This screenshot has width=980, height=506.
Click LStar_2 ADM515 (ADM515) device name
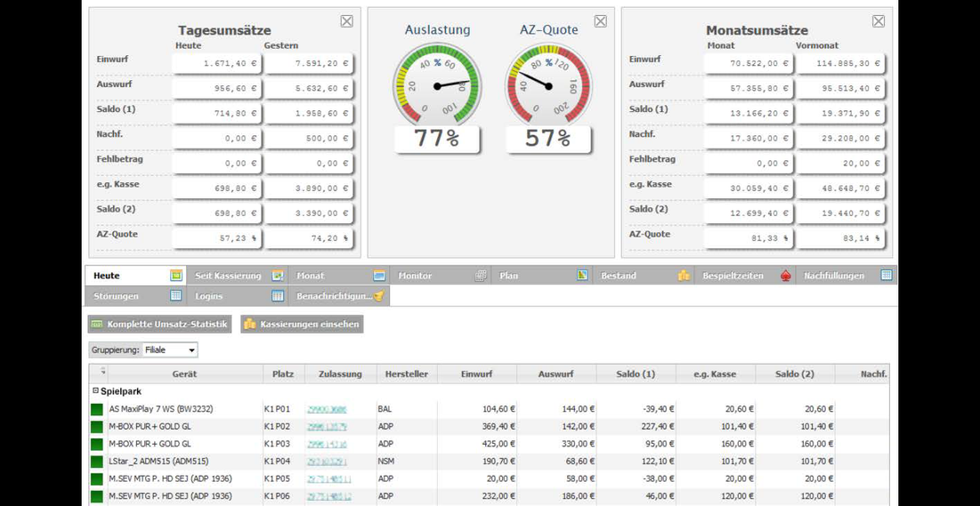[158, 462]
